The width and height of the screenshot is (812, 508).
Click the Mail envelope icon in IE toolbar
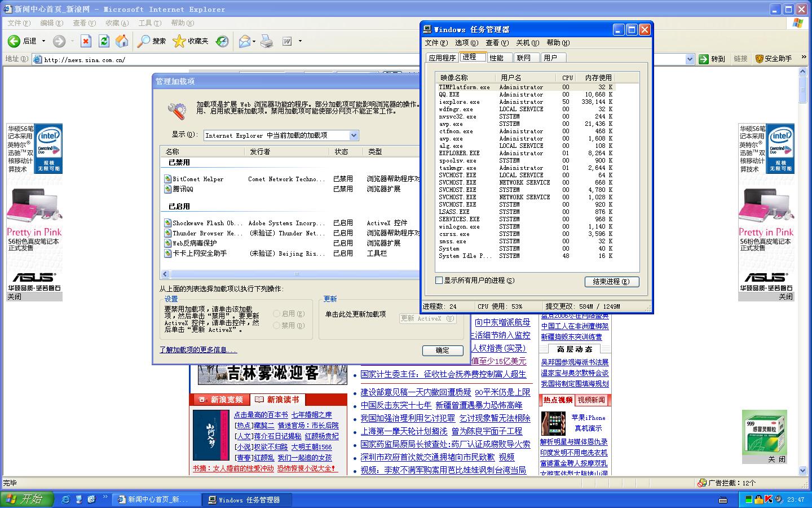(x=245, y=41)
